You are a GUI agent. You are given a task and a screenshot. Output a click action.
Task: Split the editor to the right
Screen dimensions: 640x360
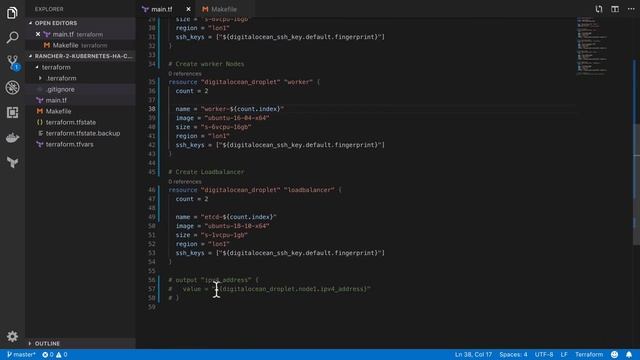click(615, 9)
